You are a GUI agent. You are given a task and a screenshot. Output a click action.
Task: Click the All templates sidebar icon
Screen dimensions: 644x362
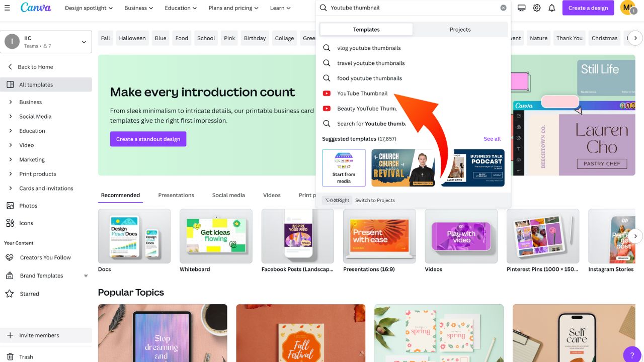pos(10,84)
